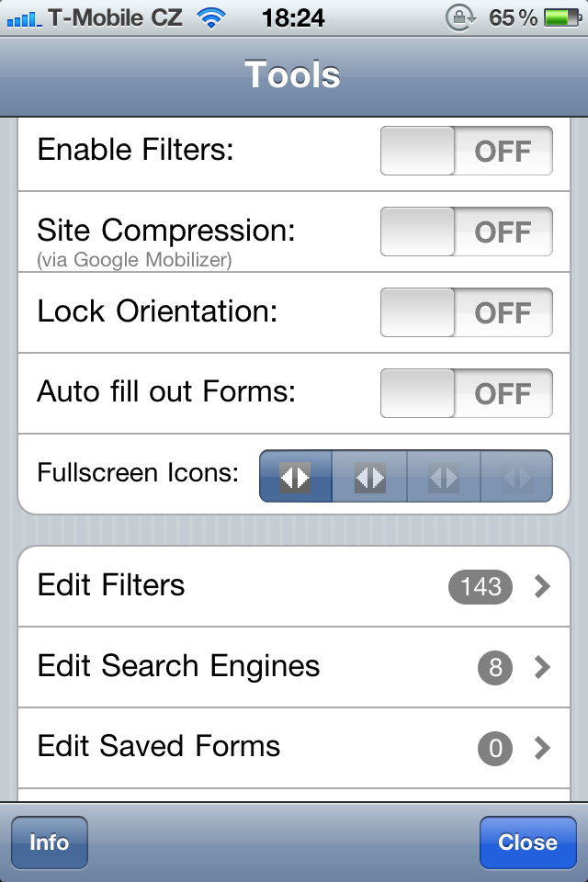Tap the 143 filters count badge
Viewport: 588px width, 882px height.
pos(481,586)
